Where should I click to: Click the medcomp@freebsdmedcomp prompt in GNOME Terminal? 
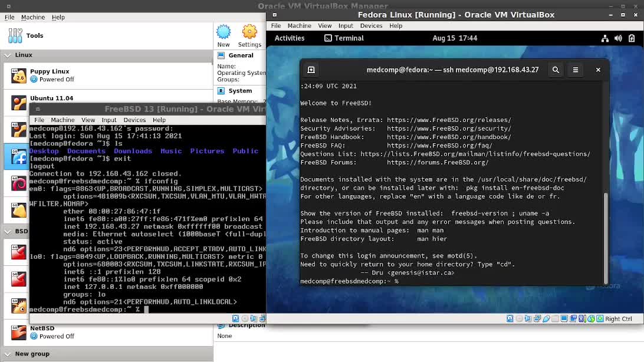349,281
